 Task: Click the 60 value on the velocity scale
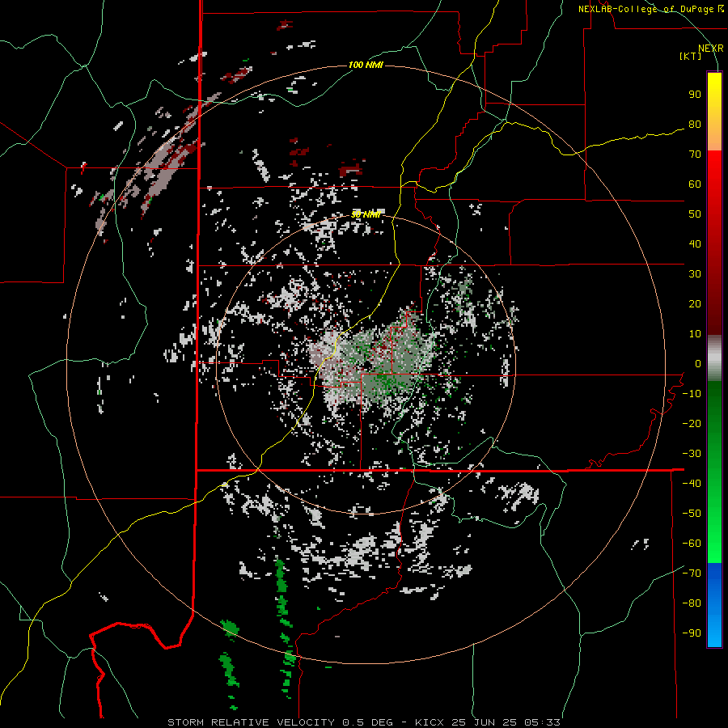(x=695, y=184)
